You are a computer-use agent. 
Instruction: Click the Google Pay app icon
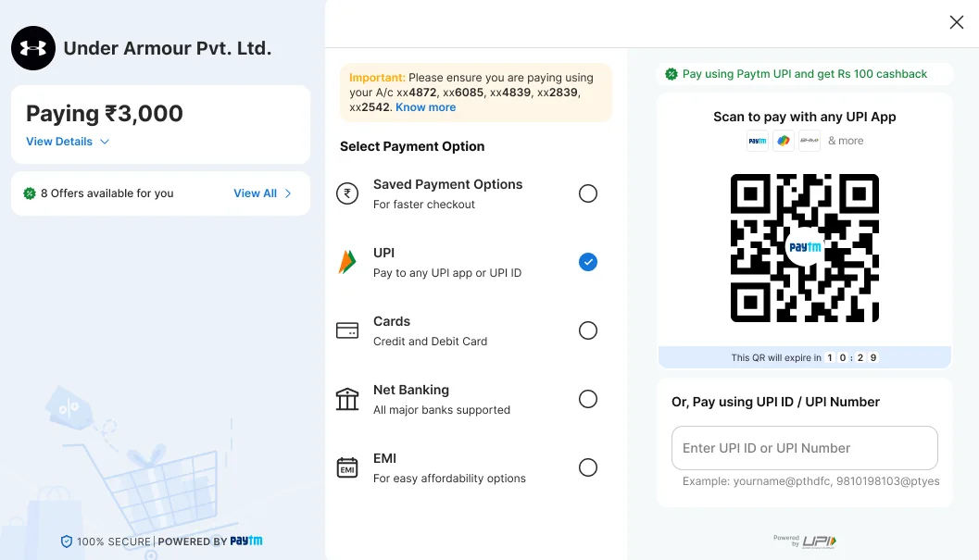tap(783, 141)
